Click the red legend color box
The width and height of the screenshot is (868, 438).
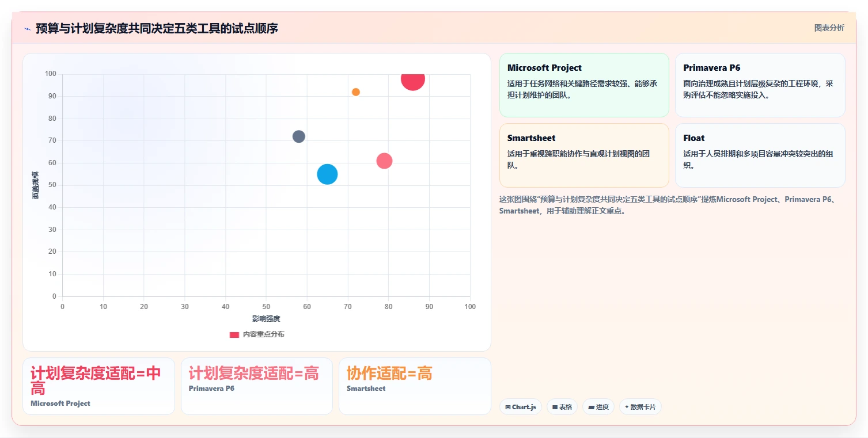pyautogui.click(x=234, y=335)
